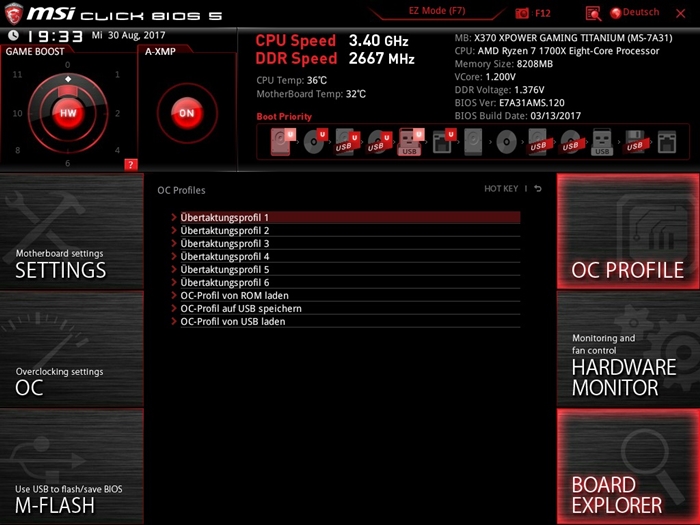Expand Übertaktungsprofil 6 chevron

pyautogui.click(x=174, y=282)
